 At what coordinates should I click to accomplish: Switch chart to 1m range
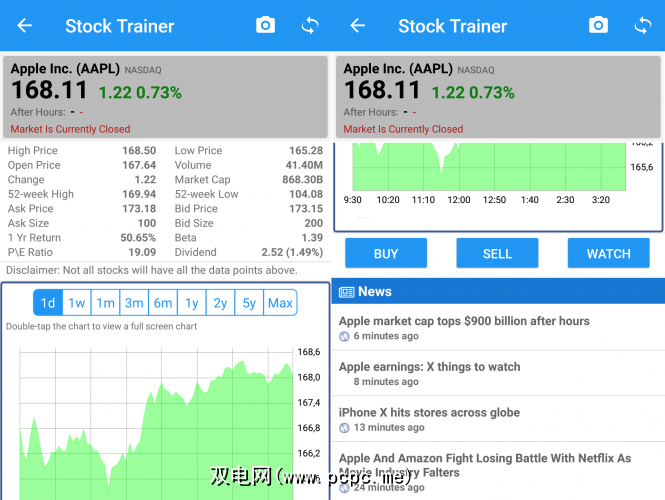coord(106,303)
